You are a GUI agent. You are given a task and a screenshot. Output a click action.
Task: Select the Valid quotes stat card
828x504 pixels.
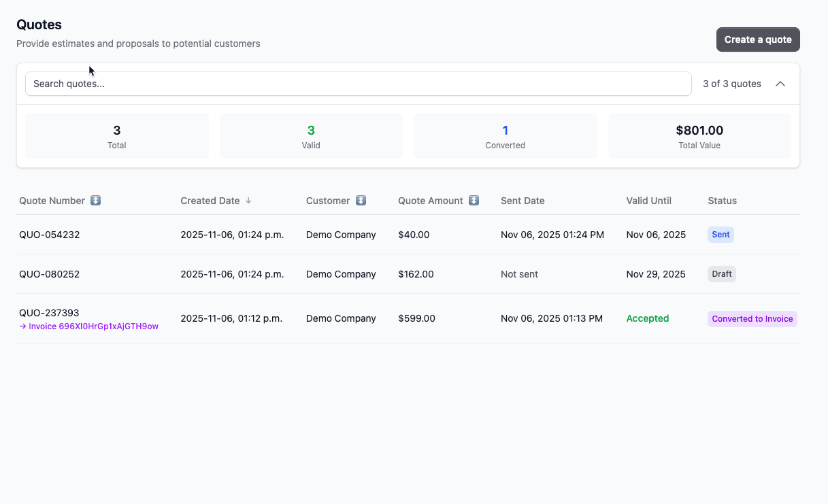[x=311, y=135]
